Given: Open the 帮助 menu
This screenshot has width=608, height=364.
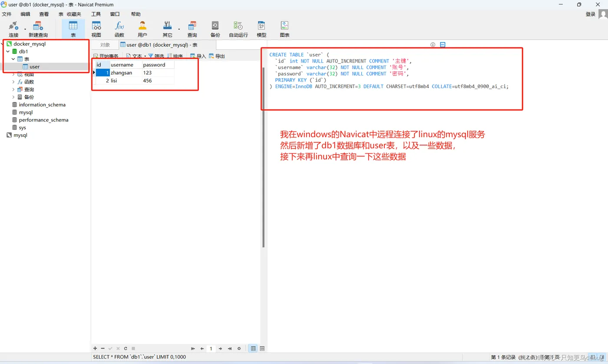Looking at the screenshot, I should pyautogui.click(x=135, y=14).
